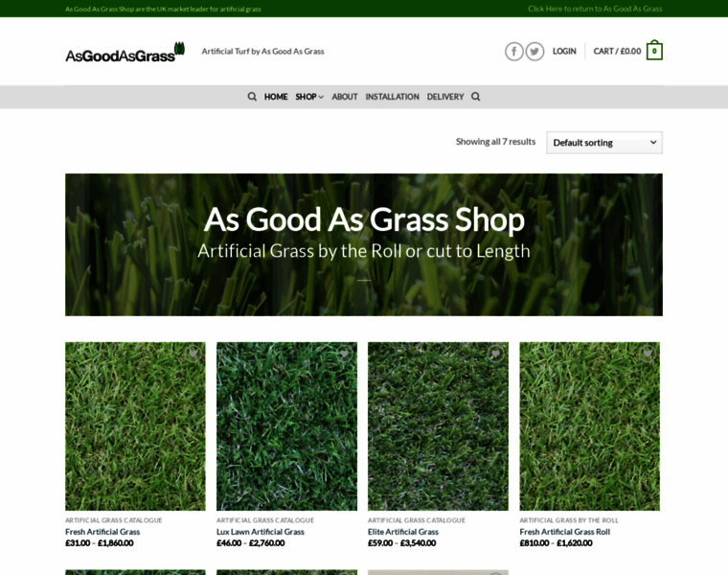Add Elite Artificial Grass to wishlist
The image size is (728, 575).
pyautogui.click(x=495, y=354)
